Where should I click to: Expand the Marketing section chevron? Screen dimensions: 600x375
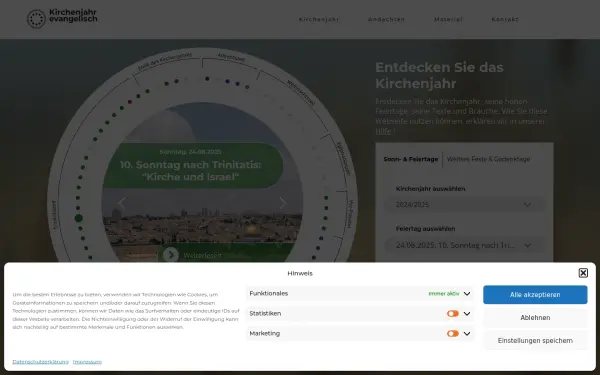(467, 333)
